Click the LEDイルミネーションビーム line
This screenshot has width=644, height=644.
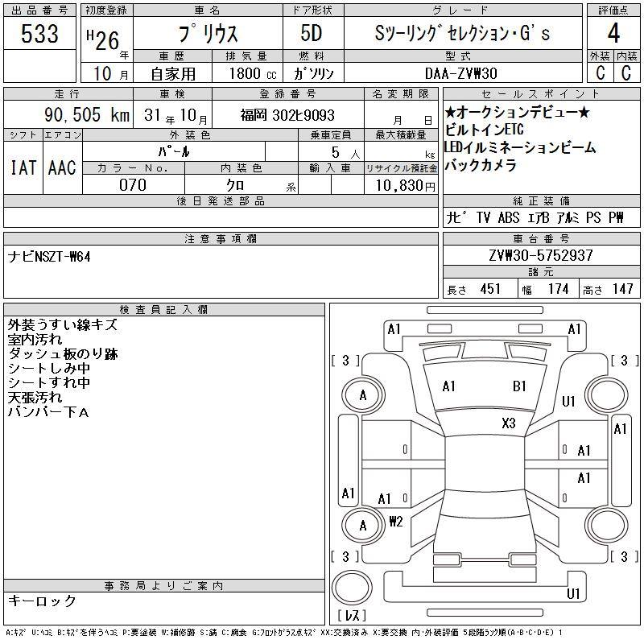(x=519, y=147)
